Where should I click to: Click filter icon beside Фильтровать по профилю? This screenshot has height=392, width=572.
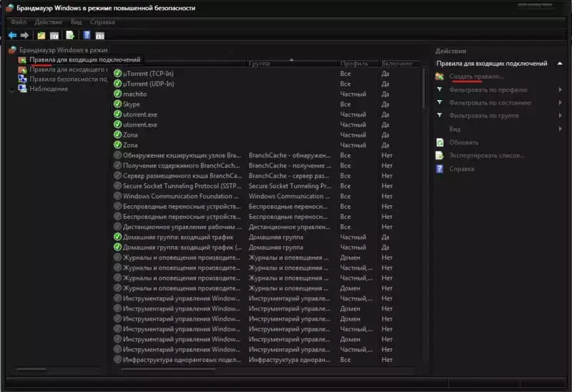click(440, 89)
